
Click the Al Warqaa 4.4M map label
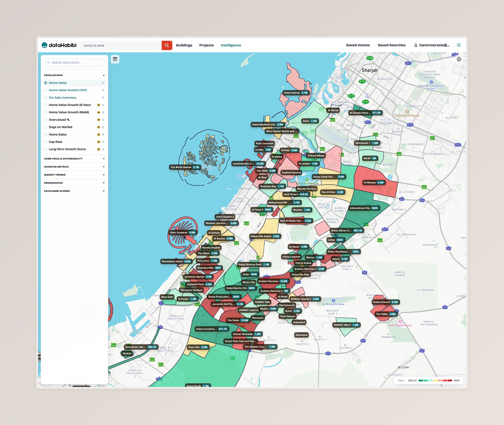point(374,183)
